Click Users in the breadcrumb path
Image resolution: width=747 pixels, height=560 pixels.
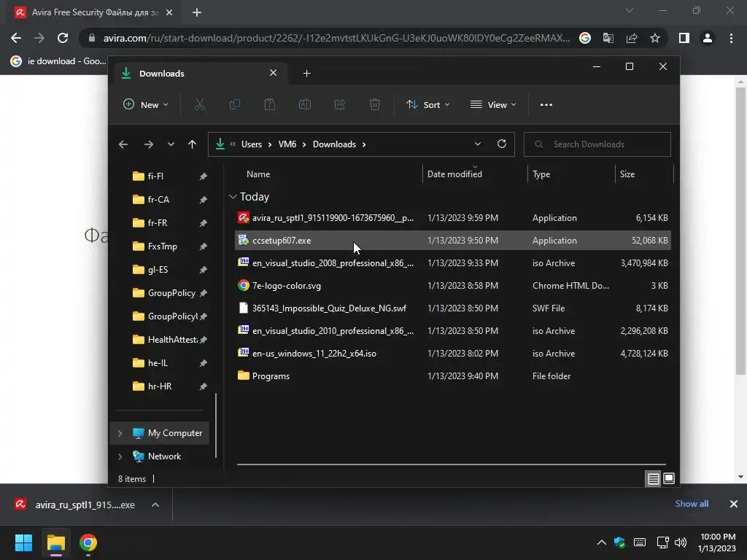click(252, 144)
